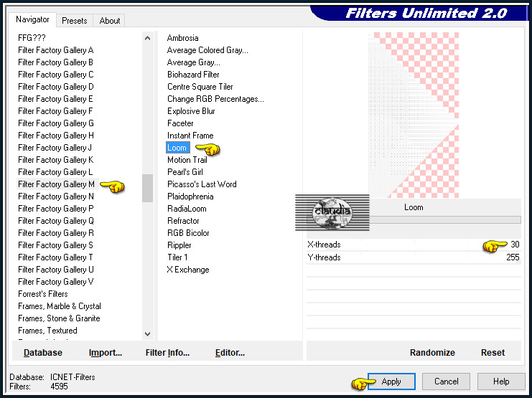532x398 pixels.
Task: Select Filter Factory Gallery P
Action: (x=56, y=209)
